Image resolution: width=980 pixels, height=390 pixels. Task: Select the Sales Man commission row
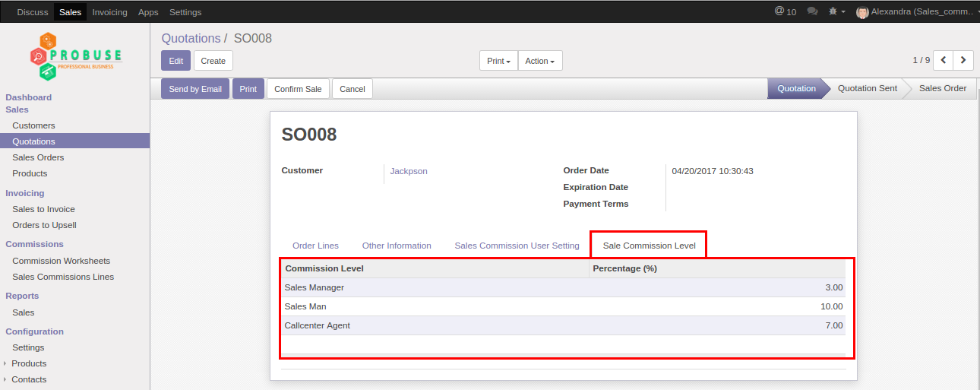(x=563, y=306)
